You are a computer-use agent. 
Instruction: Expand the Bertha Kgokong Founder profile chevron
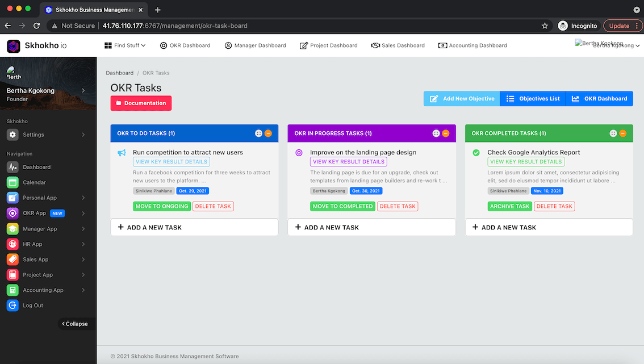(83, 90)
